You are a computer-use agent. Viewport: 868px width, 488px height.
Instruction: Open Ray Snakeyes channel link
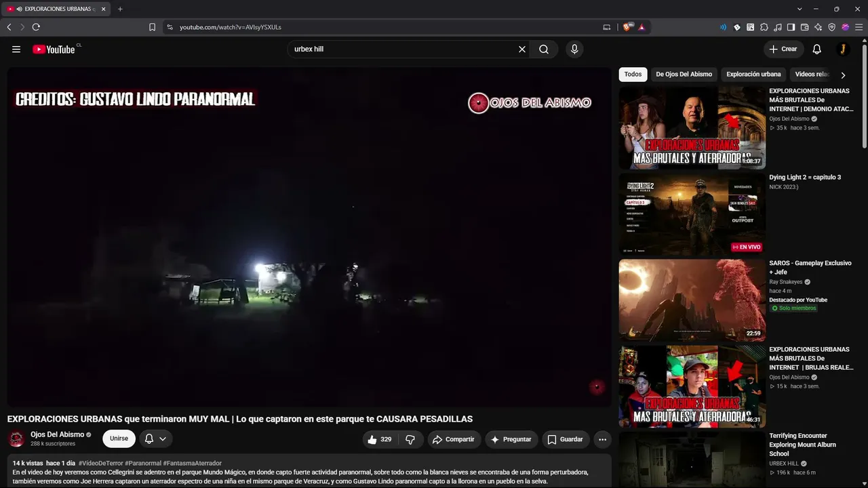(x=786, y=282)
